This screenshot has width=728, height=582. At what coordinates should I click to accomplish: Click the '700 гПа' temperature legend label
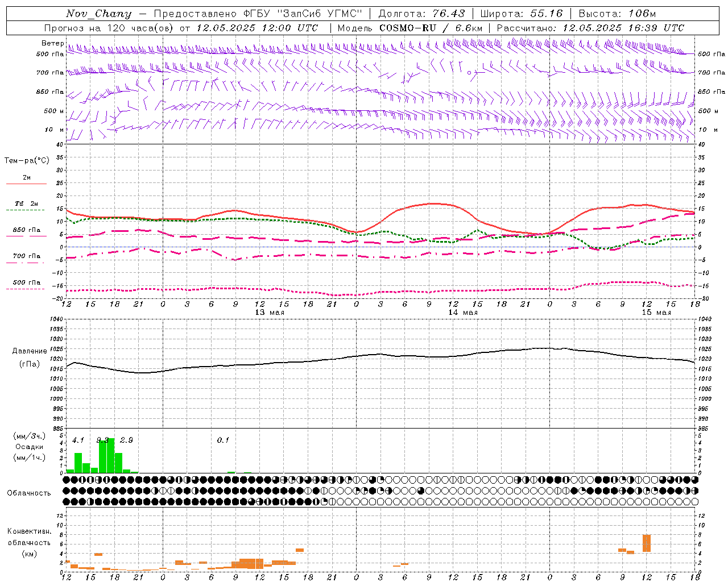click(x=27, y=256)
